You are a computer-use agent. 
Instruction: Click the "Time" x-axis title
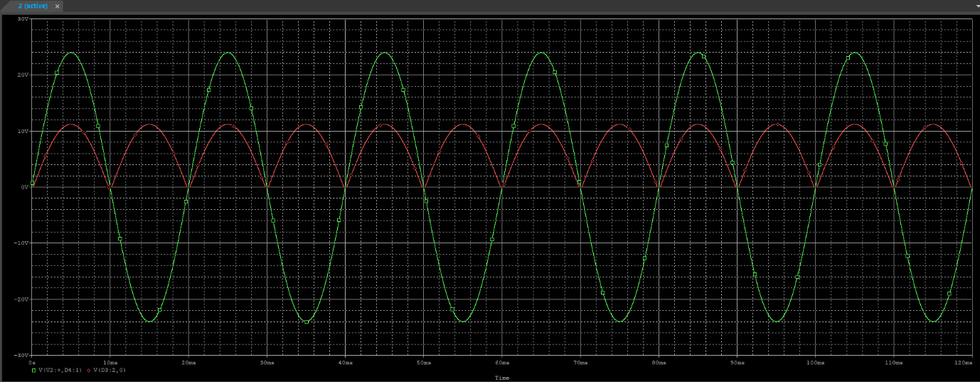coord(502,378)
